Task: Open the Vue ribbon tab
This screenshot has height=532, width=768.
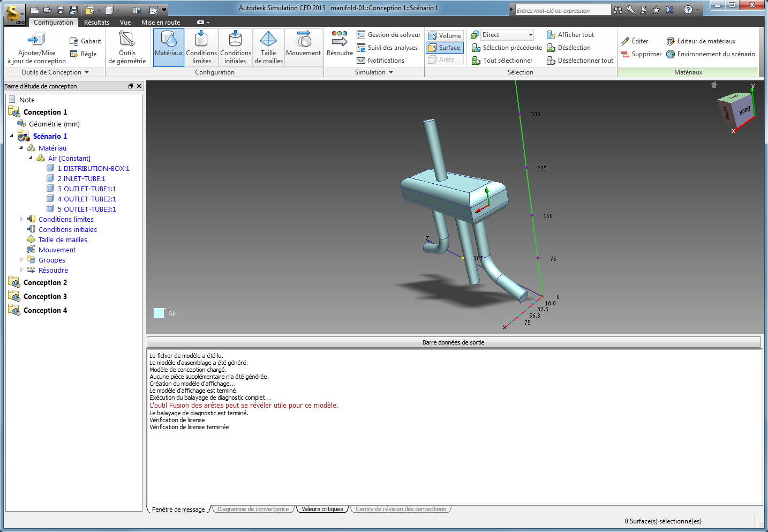Action: [125, 23]
